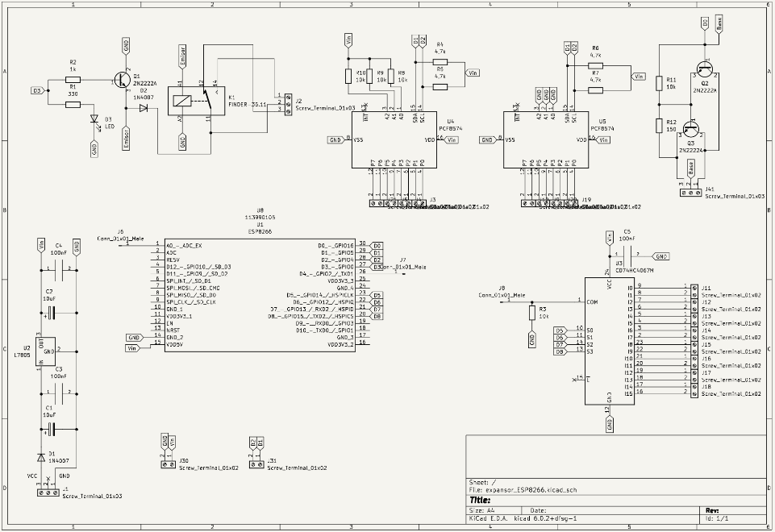The height and width of the screenshot is (532, 775).
Task: Click the 'S0' pin label on U3
Action: [x=590, y=330]
